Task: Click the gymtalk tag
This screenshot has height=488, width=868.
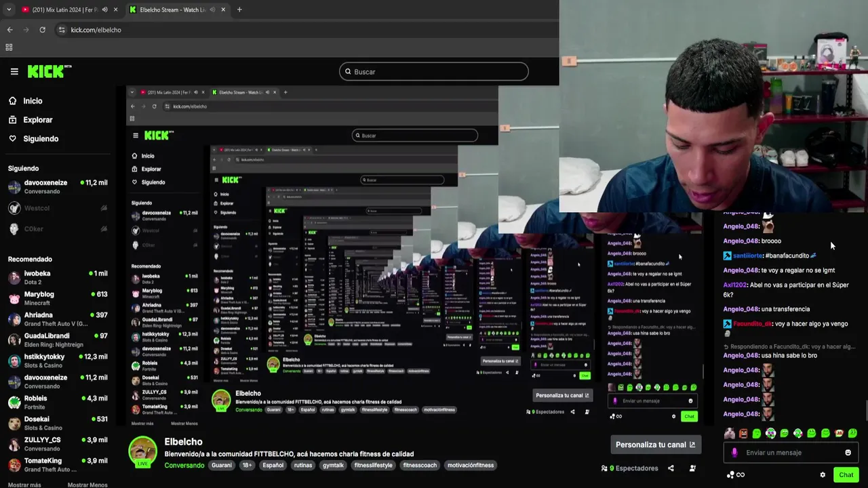Action: [x=334, y=466]
